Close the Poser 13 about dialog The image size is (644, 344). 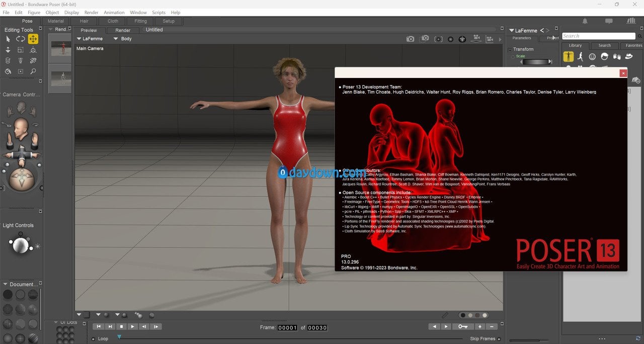point(623,73)
